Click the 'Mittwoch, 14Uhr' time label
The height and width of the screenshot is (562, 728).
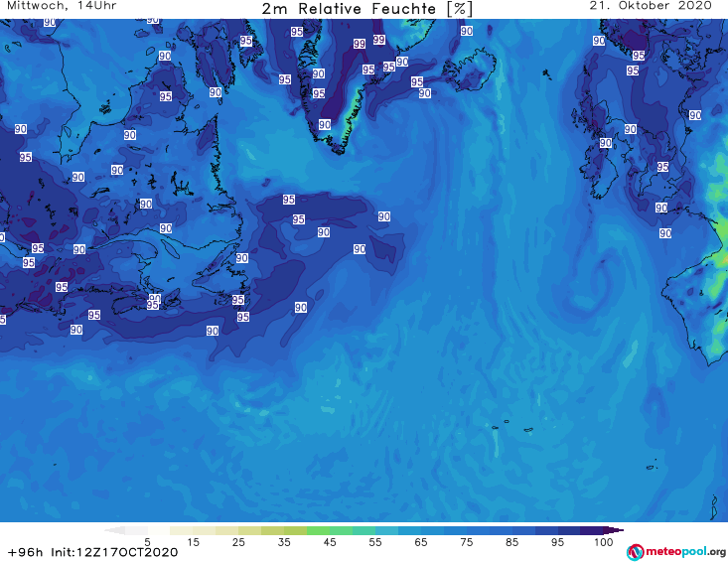[62, 6]
